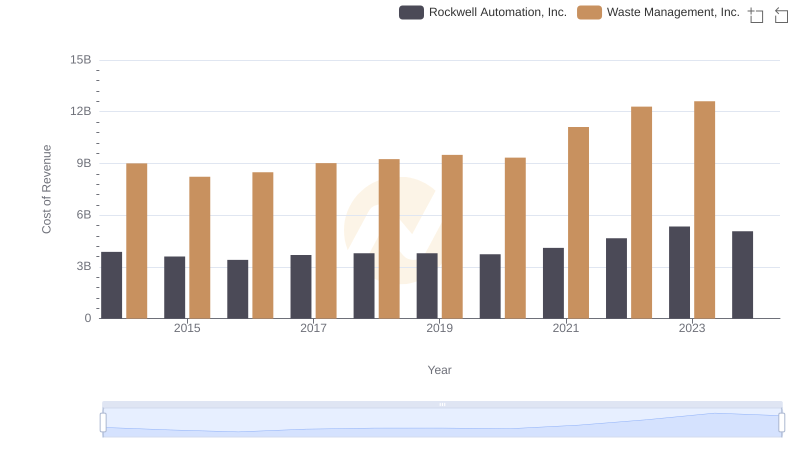Screen dimensions: 800x461
Task: Click the Rockwell Automation bar for 2023
Action: 679,272
